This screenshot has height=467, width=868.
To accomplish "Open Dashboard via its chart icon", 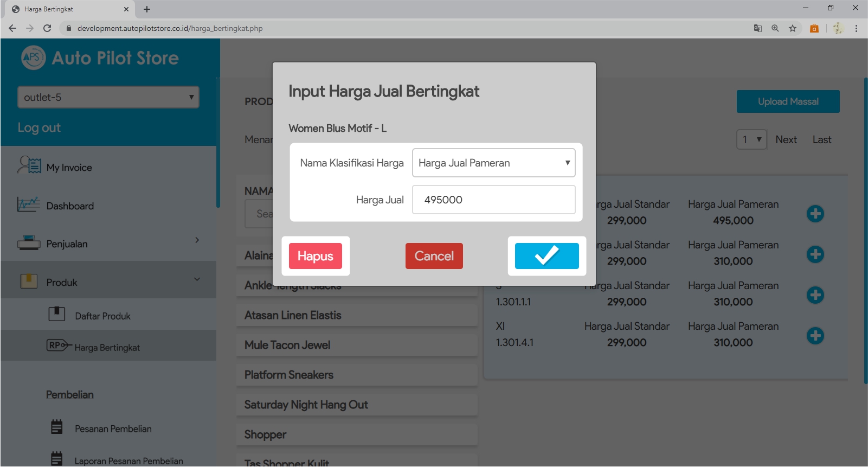I will 29,204.
